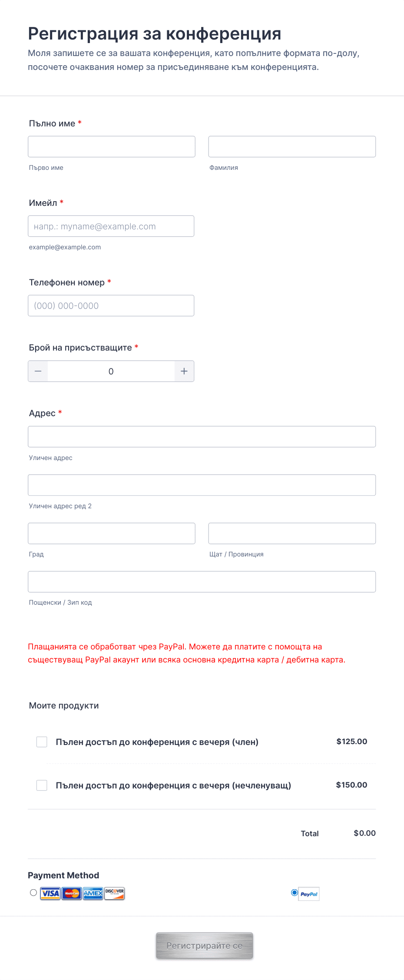The image size is (404, 980).
Task: Select the PayPal payment radio button
Action: (x=295, y=893)
